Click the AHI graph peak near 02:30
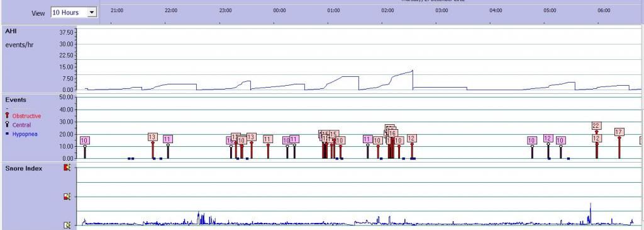Viewport: 644px width, 230px height. point(413,71)
